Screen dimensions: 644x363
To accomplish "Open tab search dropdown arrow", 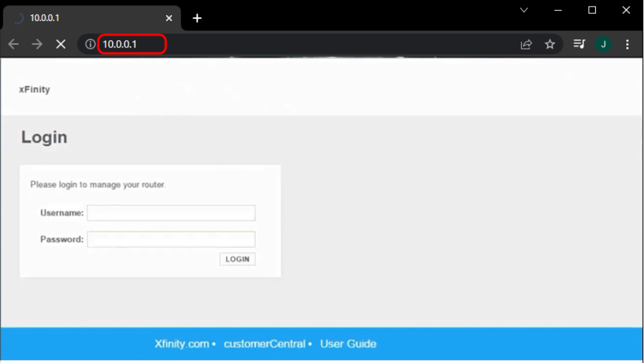I will coord(523,11).
